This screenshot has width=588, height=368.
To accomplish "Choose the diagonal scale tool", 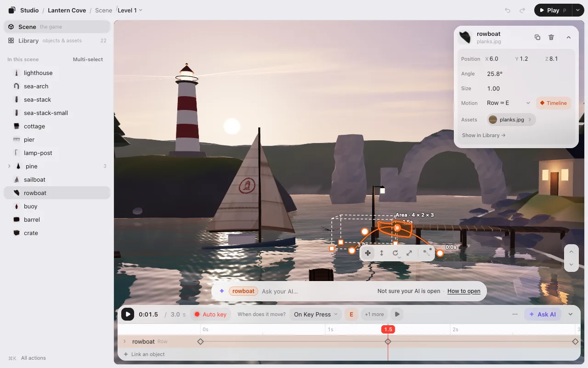I will click(409, 253).
